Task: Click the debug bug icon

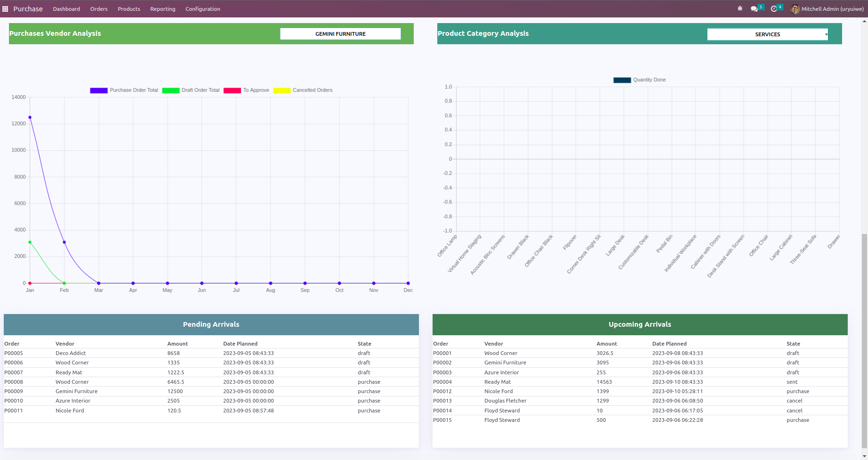Action: 740,9
